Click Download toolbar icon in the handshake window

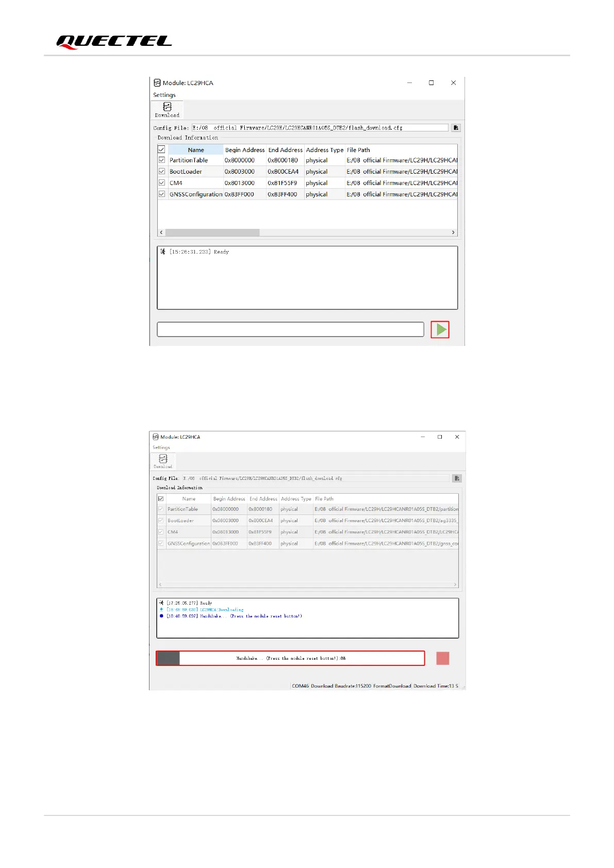coord(163,461)
